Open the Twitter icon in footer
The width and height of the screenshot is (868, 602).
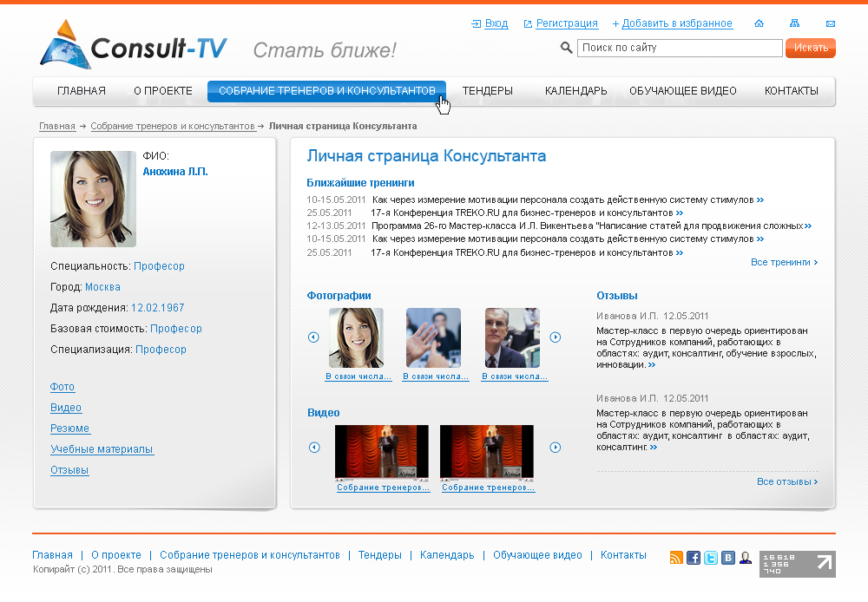[711, 558]
